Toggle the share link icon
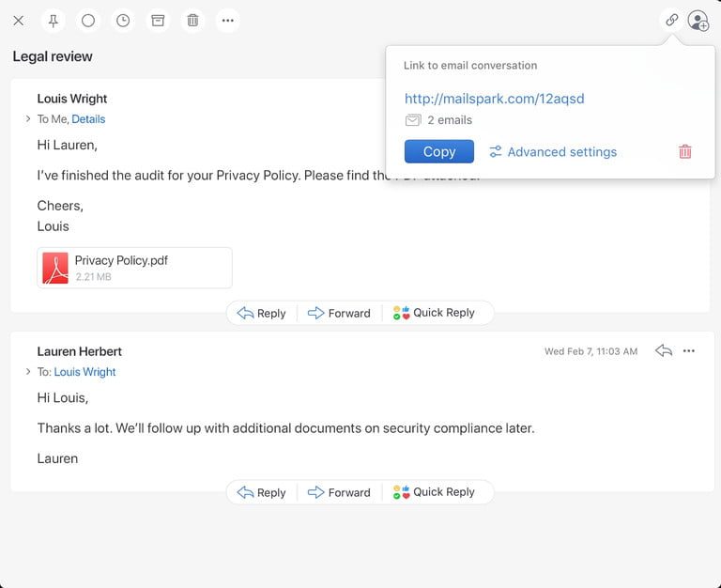This screenshot has width=721, height=588. click(671, 20)
